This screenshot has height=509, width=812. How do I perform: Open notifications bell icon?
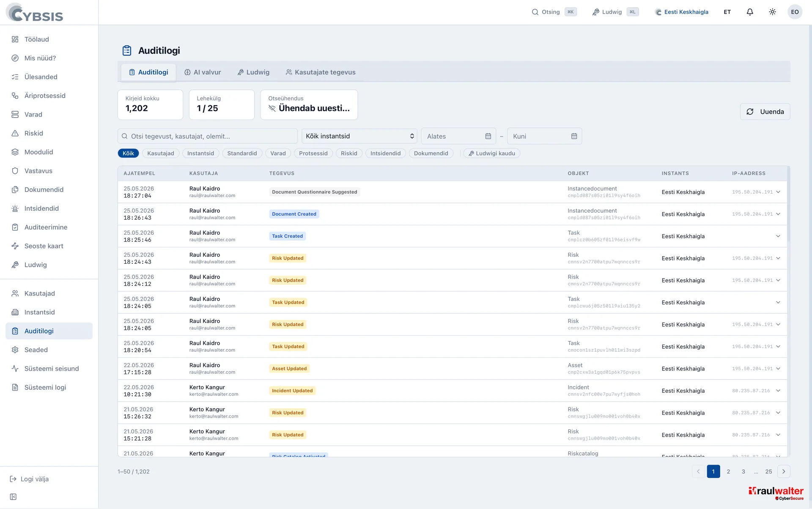pos(750,12)
